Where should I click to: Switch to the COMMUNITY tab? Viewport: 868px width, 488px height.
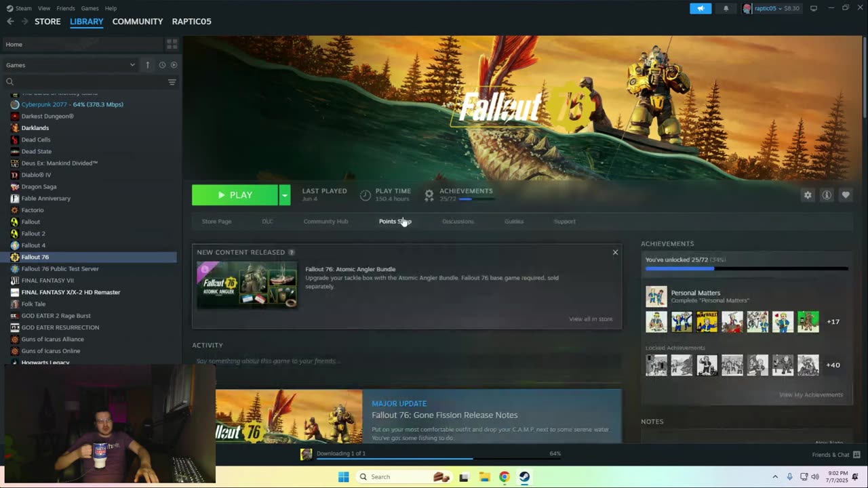click(x=138, y=21)
